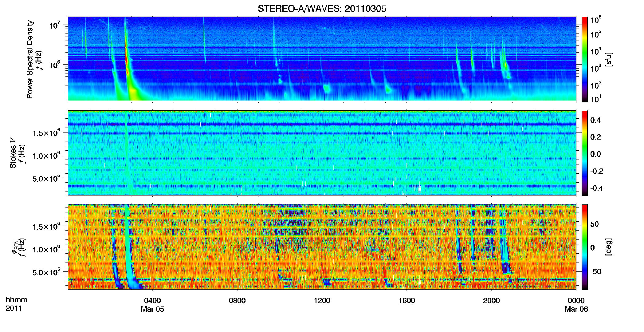Click the 2011 year label
Viewport: 644px width, 332px height.
pyautogui.click(x=14, y=309)
